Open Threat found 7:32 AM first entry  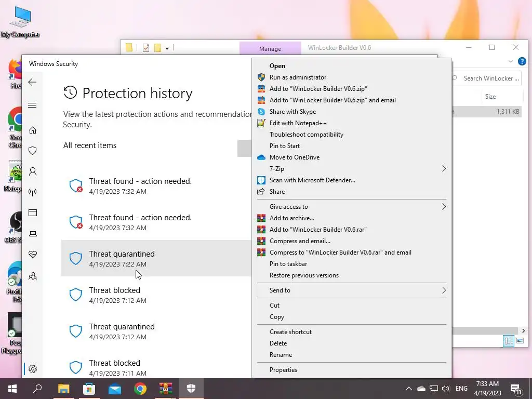coord(156,186)
